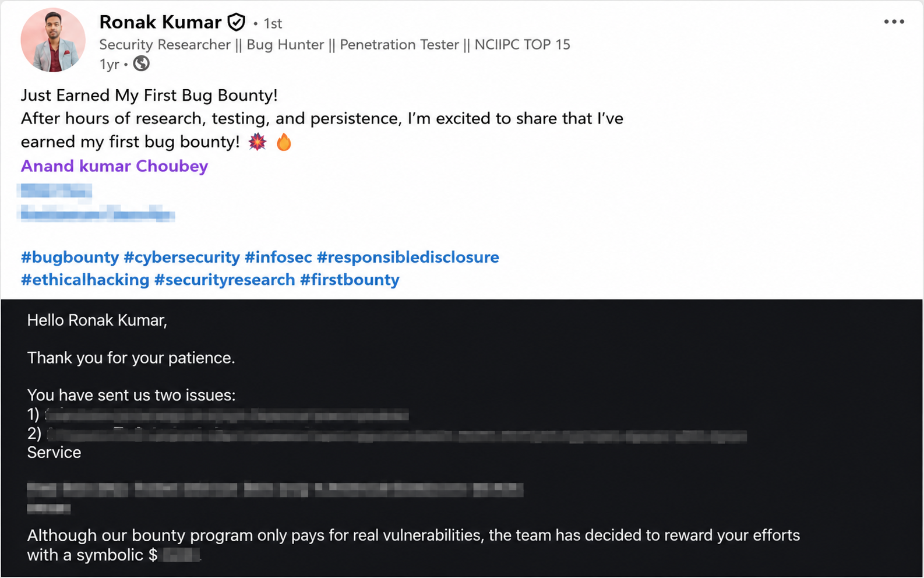Image resolution: width=924 pixels, height=578 pixels.
Task: Click the #firstbounty hashtag
Action: [350, 280]
